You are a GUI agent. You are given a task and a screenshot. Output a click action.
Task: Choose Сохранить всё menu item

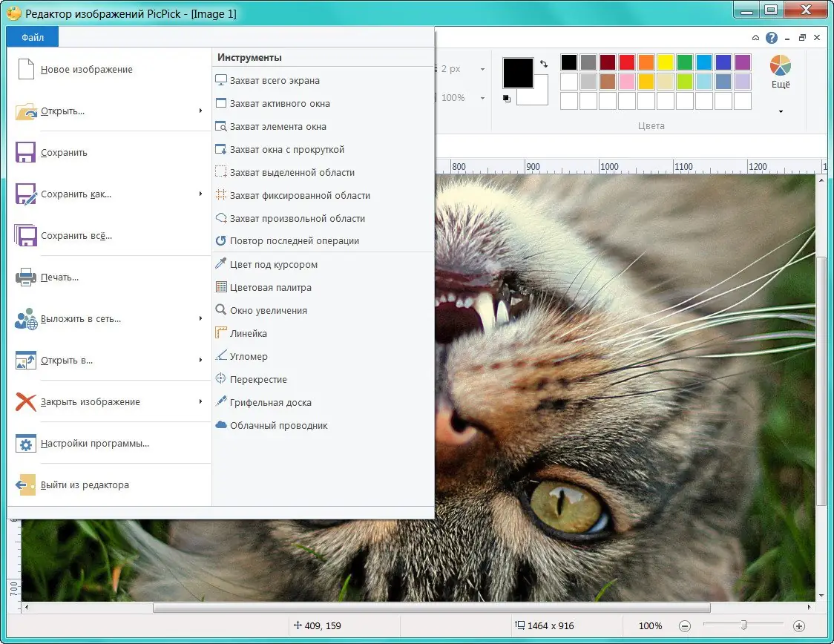(109, 236)
